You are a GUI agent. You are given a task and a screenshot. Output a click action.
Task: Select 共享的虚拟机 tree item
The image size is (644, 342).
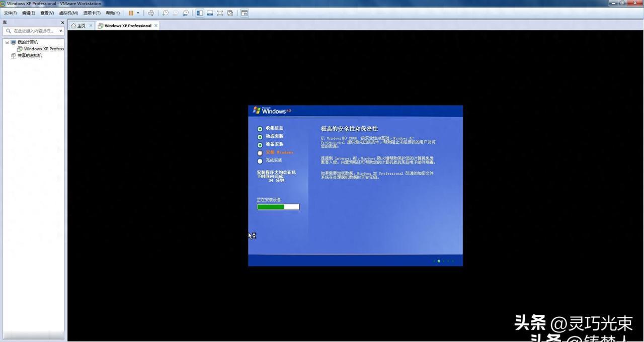30,55
